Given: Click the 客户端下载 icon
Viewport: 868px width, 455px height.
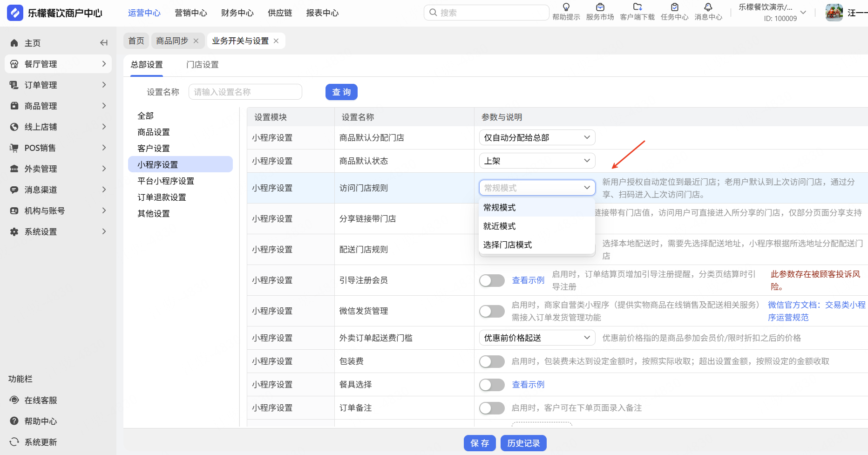Looking at the screenshot, I should (x=637, y=7).
